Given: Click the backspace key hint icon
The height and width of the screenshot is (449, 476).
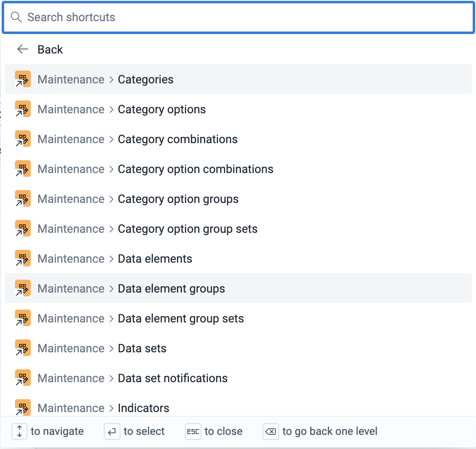Looking at the screenshot, I should click(x=270, y=432).
